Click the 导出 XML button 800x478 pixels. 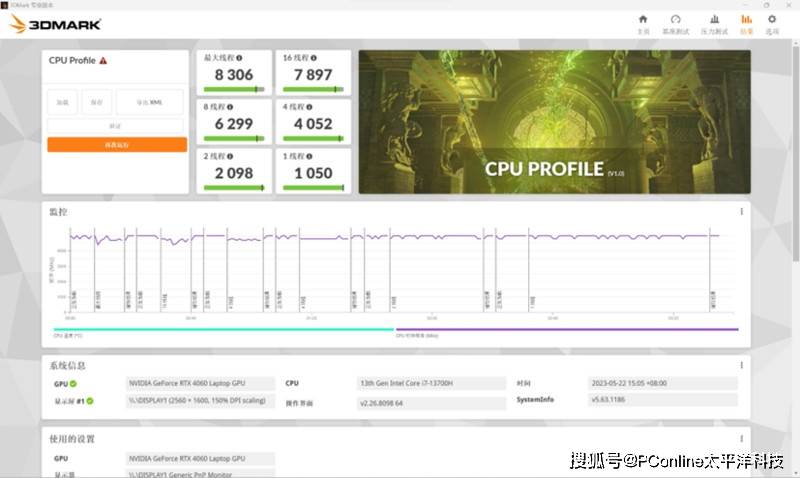[x=149, y=102]
